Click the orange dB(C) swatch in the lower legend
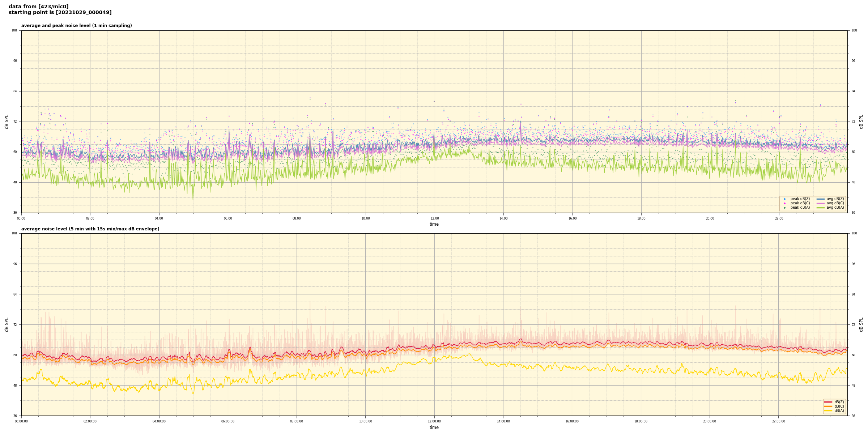 tap(828, 406)
